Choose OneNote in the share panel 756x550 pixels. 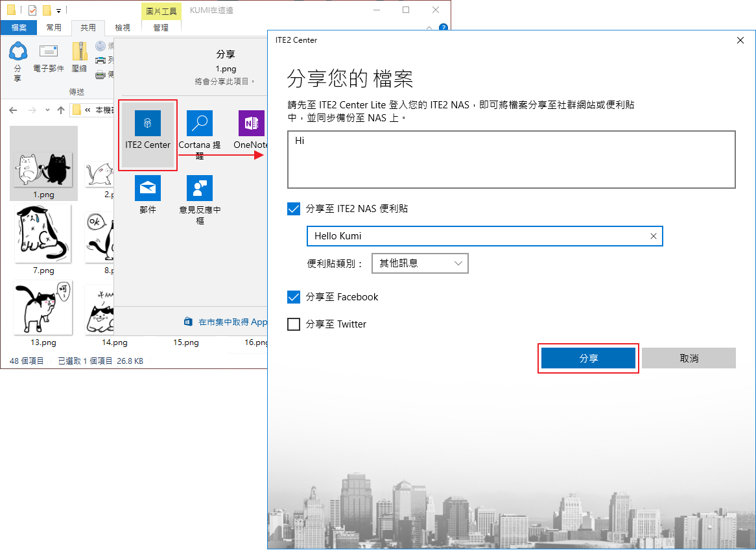pos(251,130)
